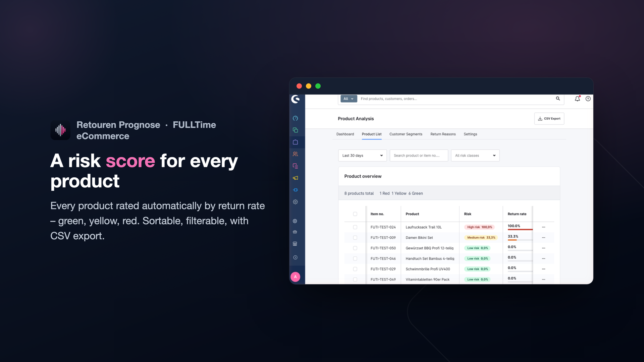This screenshot has height=362, width=644.
Task: Open the Orders shopping bag icon
Action: click(x=295, y=142)
